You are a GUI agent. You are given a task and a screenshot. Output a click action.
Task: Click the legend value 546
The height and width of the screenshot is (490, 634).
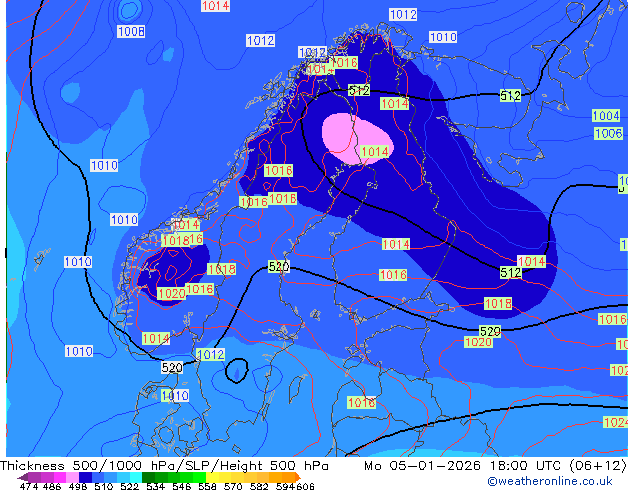[x=181, y=486]
